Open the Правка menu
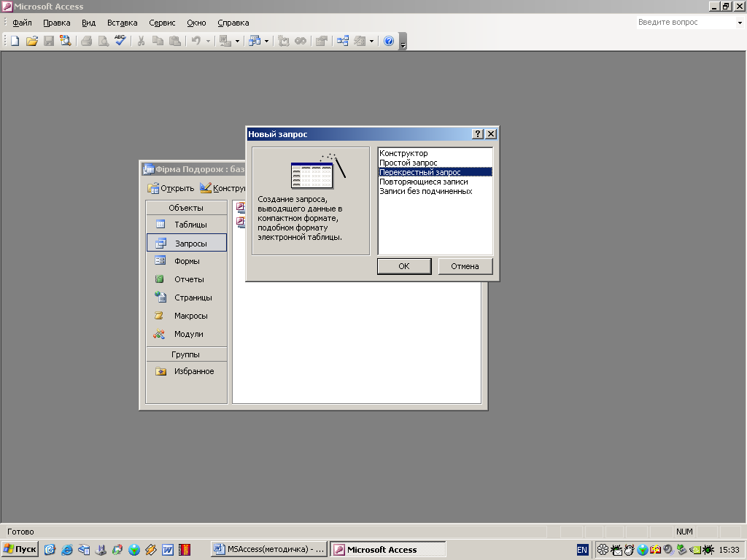This screenshot has width=747, height=560. [57, 23]
